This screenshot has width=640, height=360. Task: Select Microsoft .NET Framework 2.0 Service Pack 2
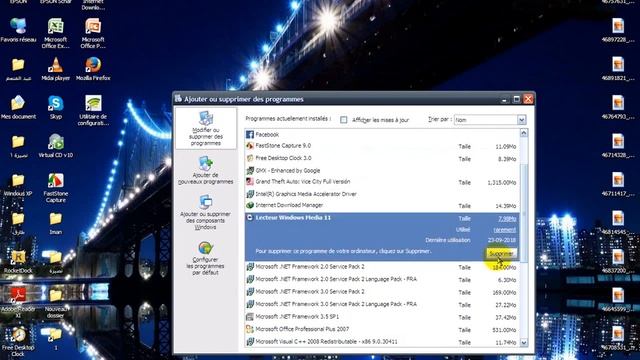coord(382,267)
